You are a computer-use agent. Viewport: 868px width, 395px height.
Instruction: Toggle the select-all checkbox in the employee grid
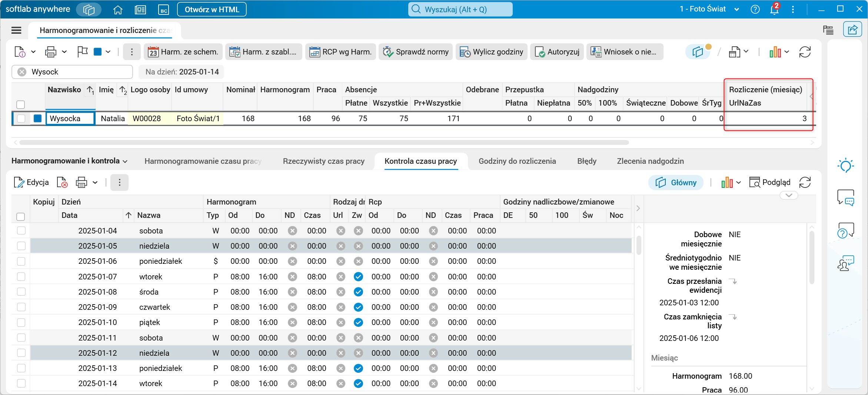click(x=21, y=104)
